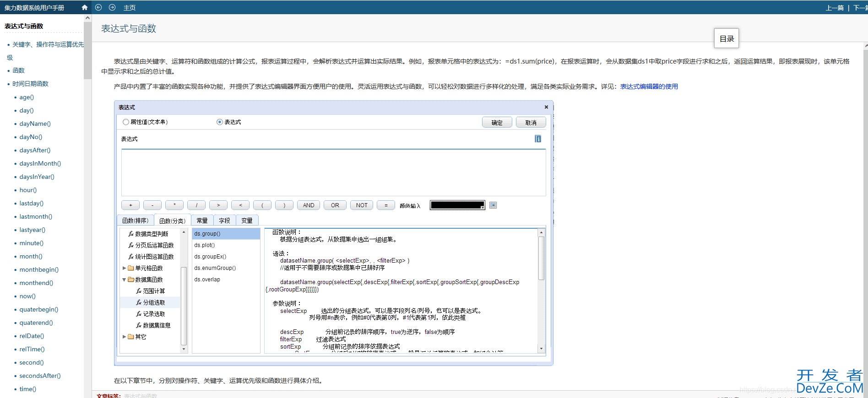Open the 目录 table of contents button
Viewport: 868px width, 398px height.
pyautogui.click(x=727, y=38)
